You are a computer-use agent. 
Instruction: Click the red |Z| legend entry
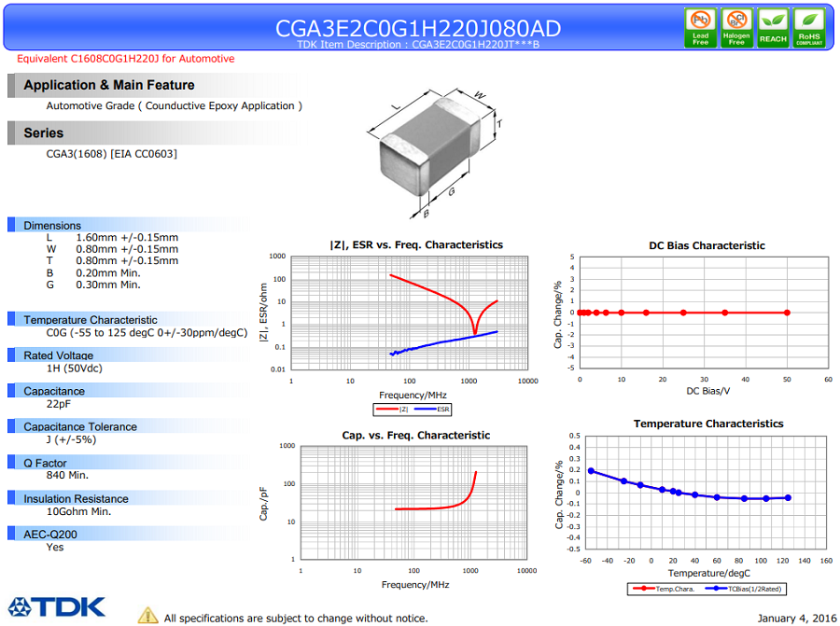pyautogui.click(x=392, y=410)
